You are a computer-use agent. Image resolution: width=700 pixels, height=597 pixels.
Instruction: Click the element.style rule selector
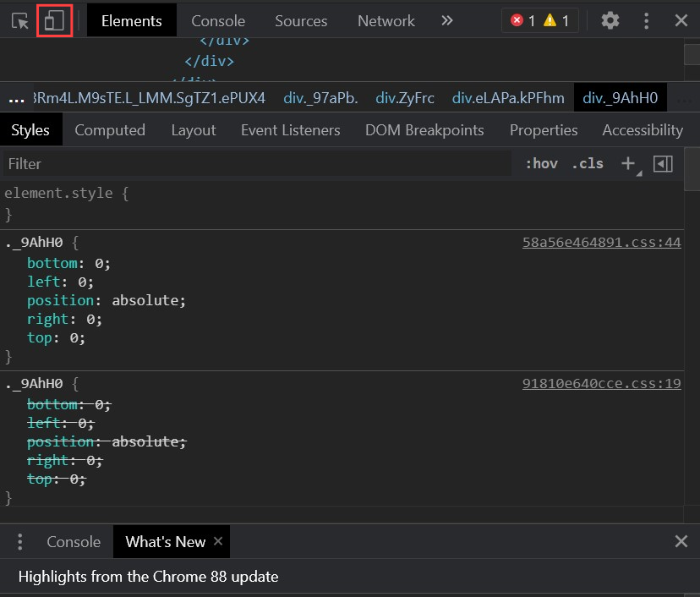58,194
